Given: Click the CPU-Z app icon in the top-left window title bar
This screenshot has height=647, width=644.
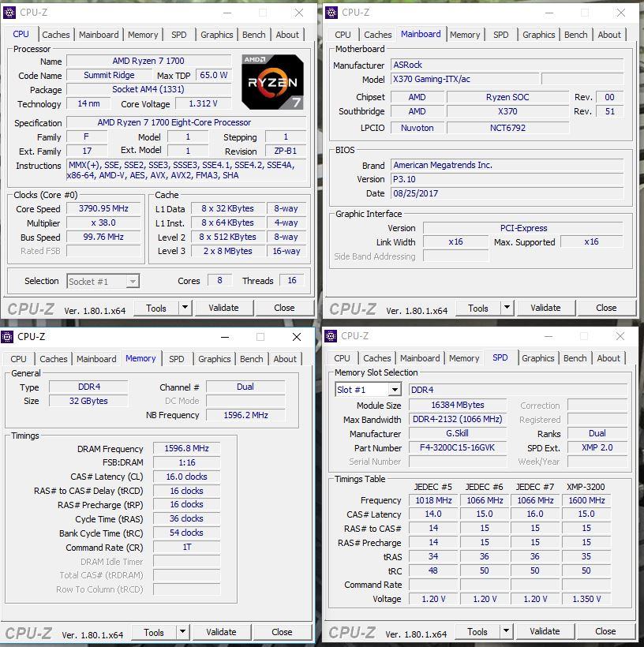Looking at the screenshot, I should point(9,13).
